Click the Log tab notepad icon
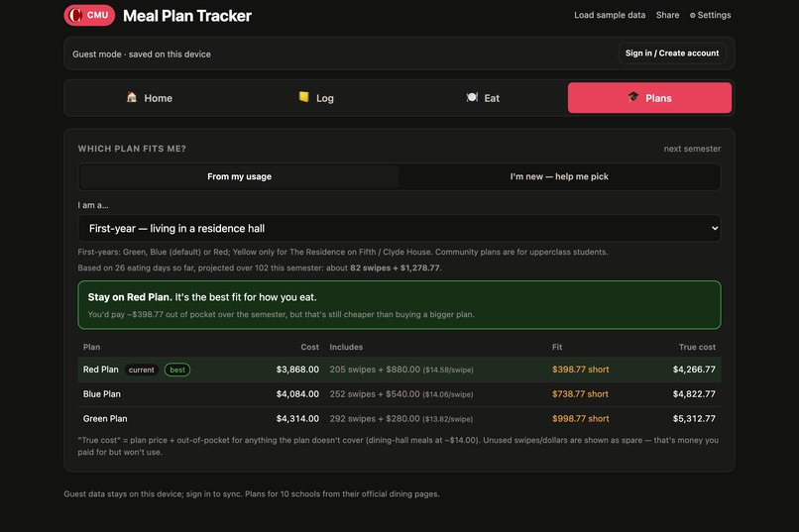Screen dimensions: 799x532 click(303, 97)
